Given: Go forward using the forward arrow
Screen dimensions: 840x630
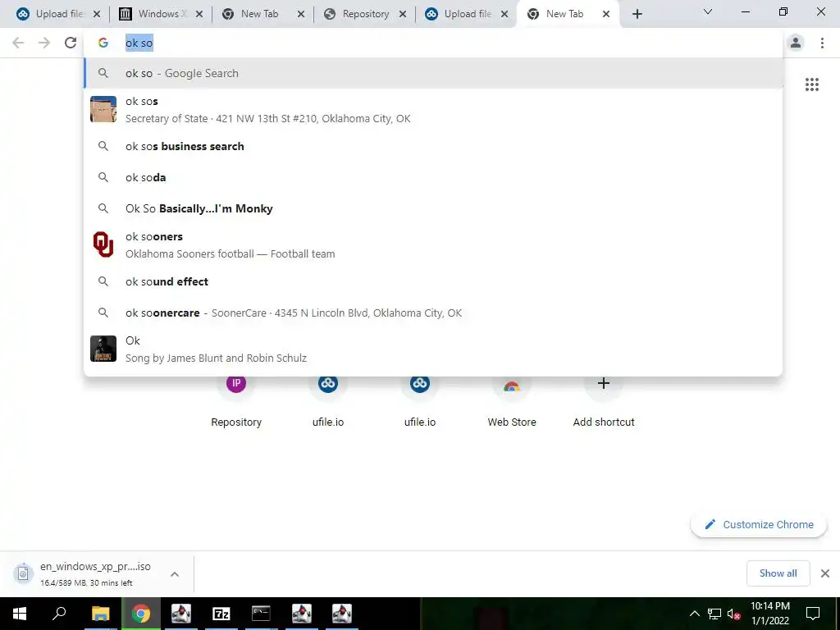Looking at the screenshot, I should [x=44, y=43].
